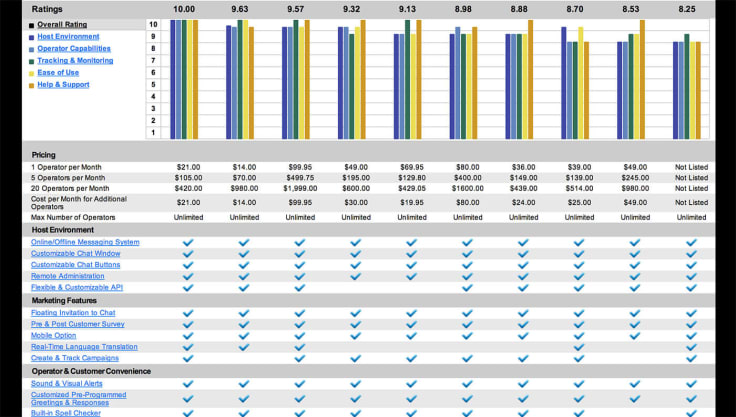The image size is (736, 417).
Task: Click Floating Invitation to Chat checkmark in 8.98 column
Action: [468, 313]
